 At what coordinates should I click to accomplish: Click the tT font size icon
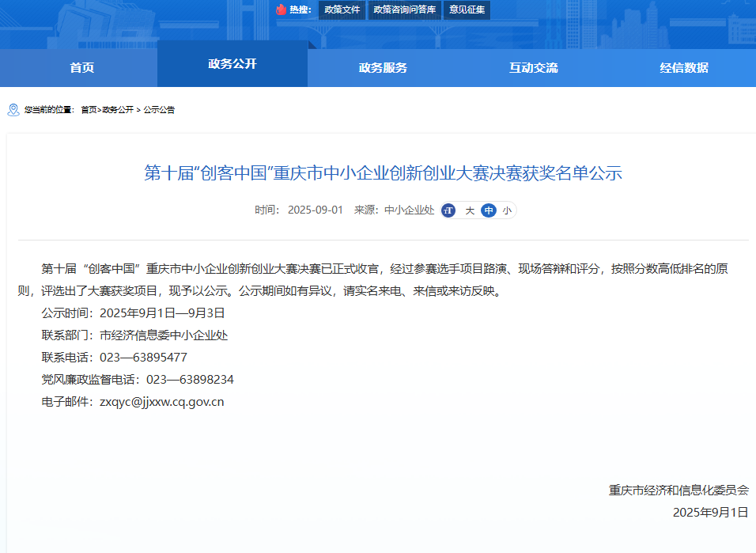point(448,210)
